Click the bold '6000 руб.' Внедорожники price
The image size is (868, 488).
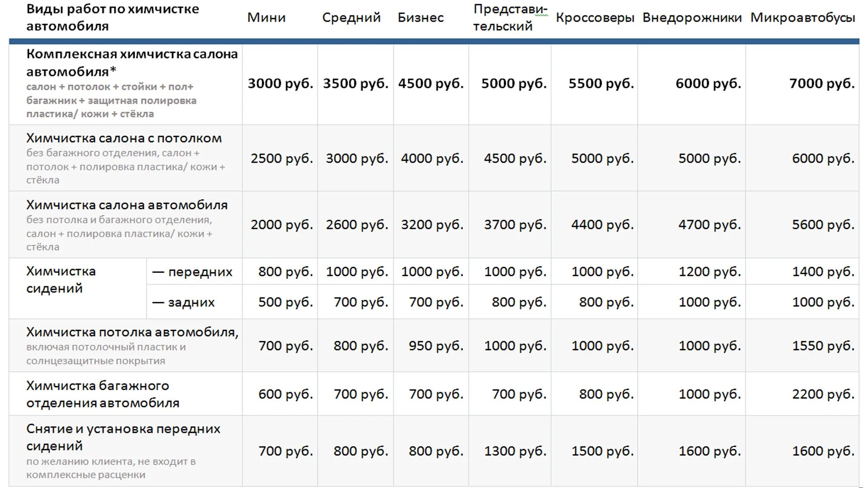[x=708, y=83]
